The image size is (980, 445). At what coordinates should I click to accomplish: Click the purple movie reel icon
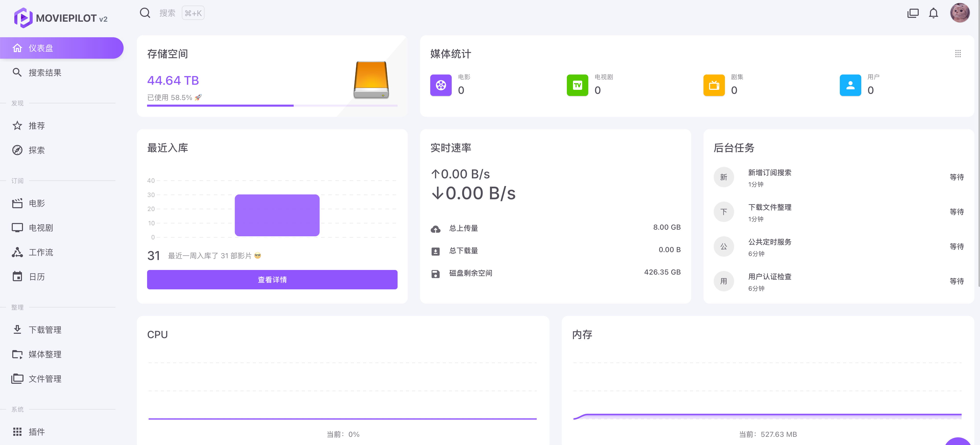[440, 85]
